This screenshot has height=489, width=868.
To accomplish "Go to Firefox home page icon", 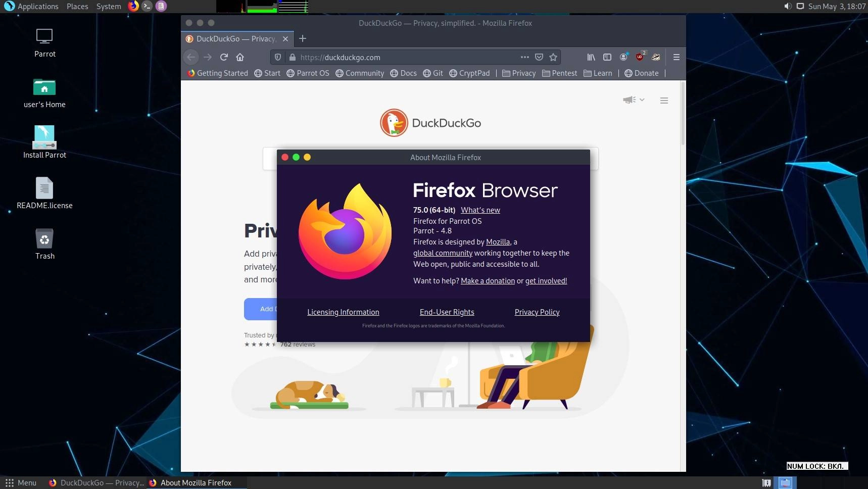I will pyautogui.click(x=240, y=57).
